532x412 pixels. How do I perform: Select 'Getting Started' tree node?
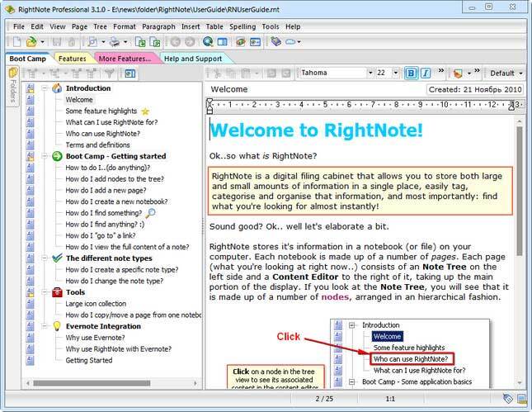click(89, 360)
